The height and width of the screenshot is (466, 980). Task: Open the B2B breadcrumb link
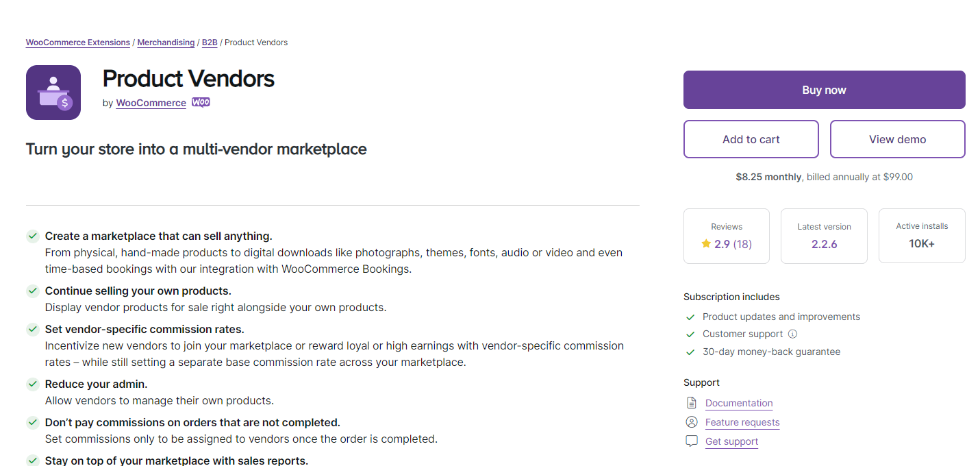210,42
